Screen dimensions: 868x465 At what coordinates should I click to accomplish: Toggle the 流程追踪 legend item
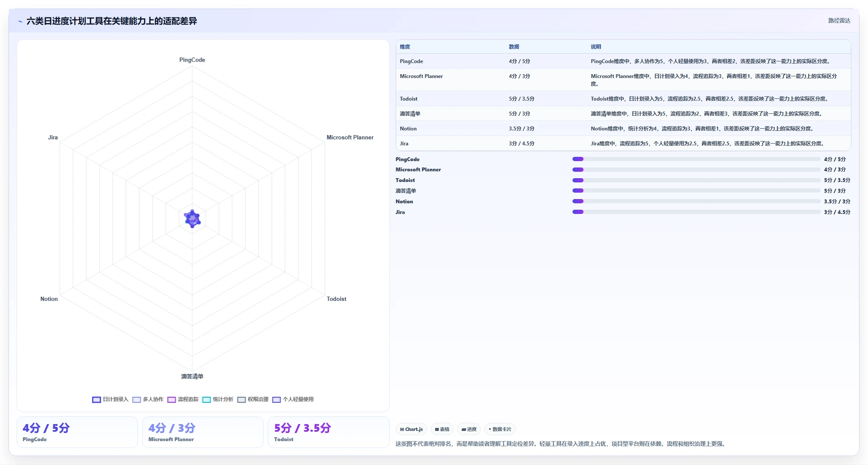[183, 399]
